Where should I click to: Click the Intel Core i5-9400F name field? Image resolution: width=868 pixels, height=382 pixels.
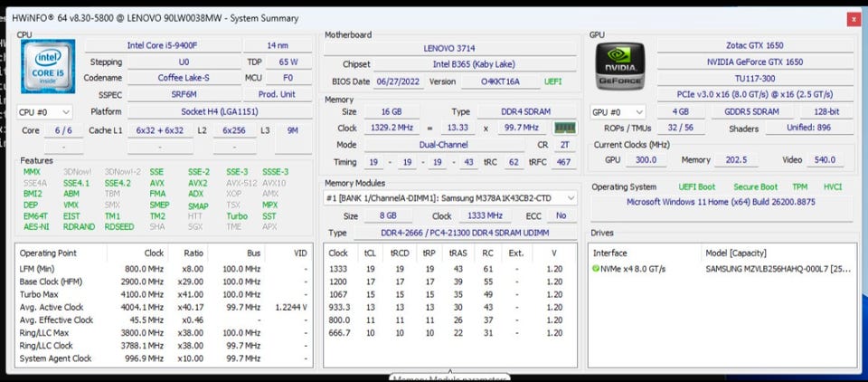[x=162, y=45]
